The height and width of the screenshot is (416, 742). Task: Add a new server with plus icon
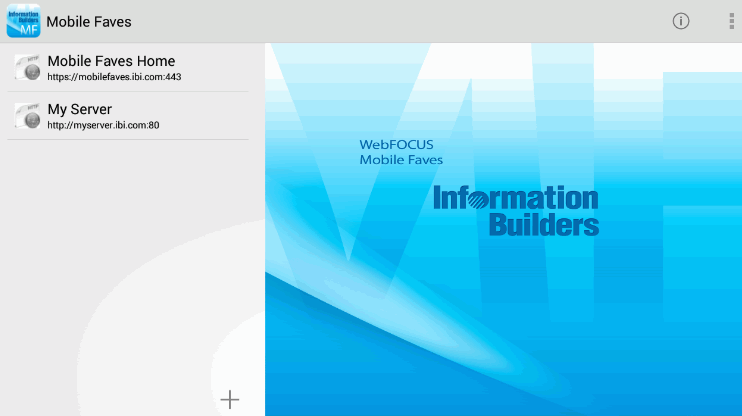click(230, 399)
